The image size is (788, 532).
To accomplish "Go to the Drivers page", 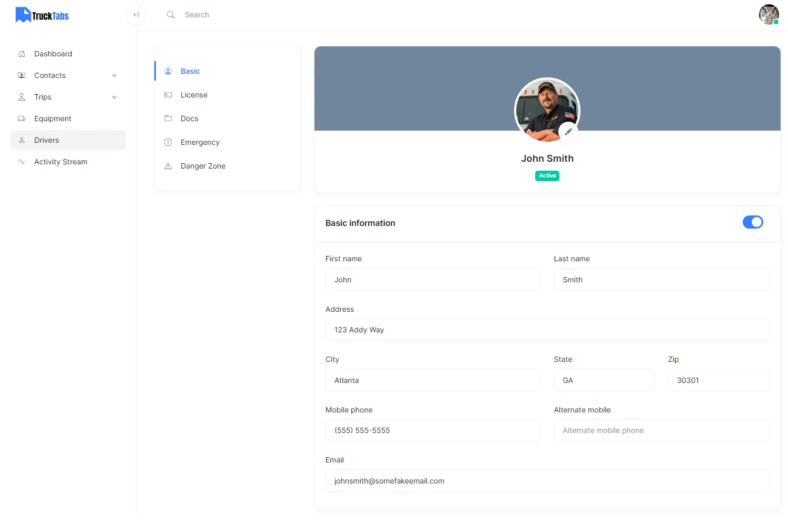I will tap(68, 140).
